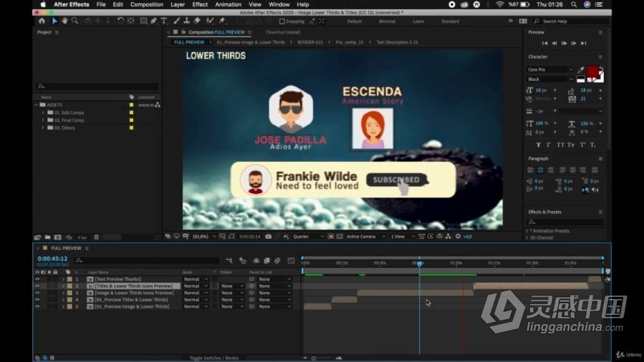Switch to the Default workspace
The image size is (644, 362).
(354, 21)
